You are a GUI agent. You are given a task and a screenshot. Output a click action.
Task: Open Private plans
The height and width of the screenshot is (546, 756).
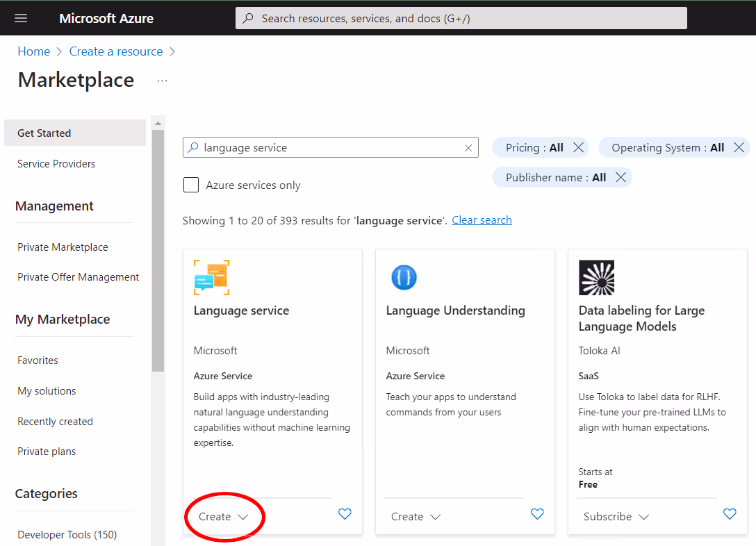47,452
